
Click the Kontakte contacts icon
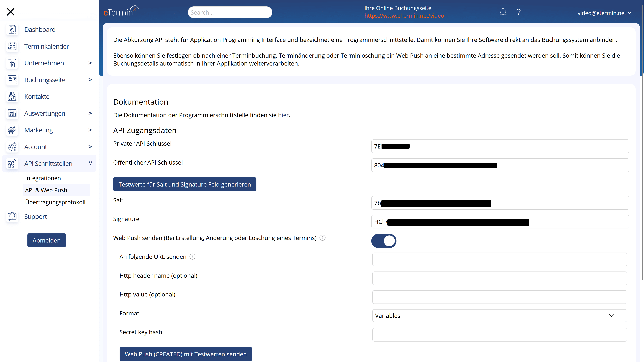click(12, 96)
